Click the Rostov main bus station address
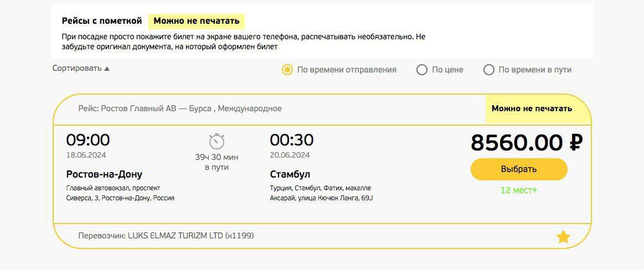The image size is (644, 270). click(120, 193)
